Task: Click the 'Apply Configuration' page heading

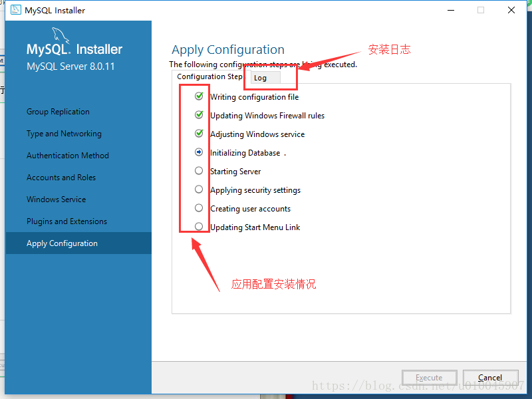Action: [x=228, y=50]
